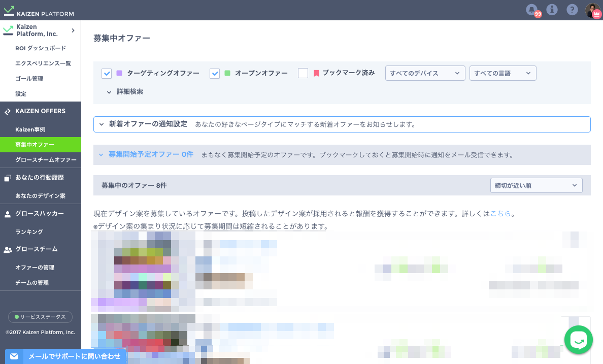603x364 pixels.
Task: Click the サービスステータス button
Action: click(x=41, y=317)
